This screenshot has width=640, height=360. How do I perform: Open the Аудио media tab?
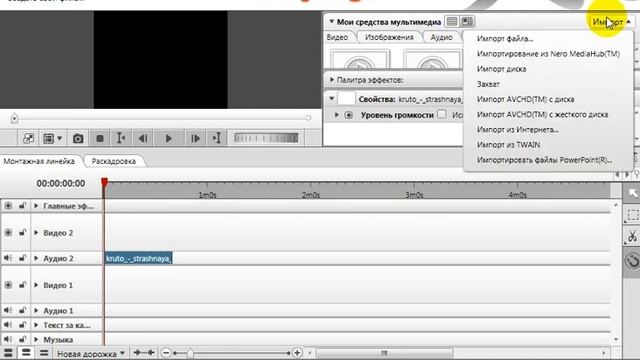(x=442, y=37)
